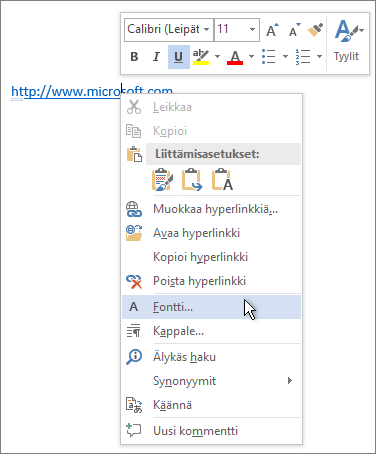
Task: Open Fontti... dialog entry
Action: click(x=211, y=307)
